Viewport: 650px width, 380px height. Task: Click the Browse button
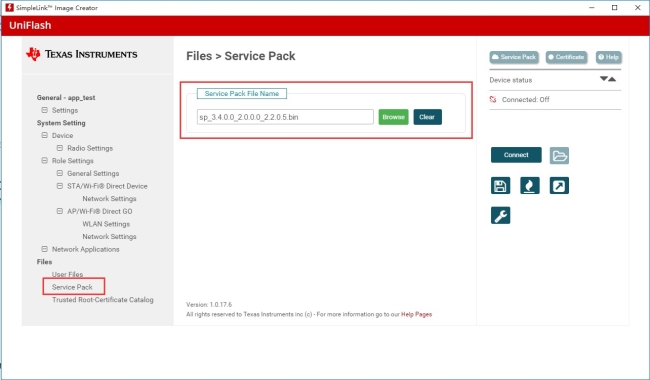pyautogui.click(x=393, y=117)
